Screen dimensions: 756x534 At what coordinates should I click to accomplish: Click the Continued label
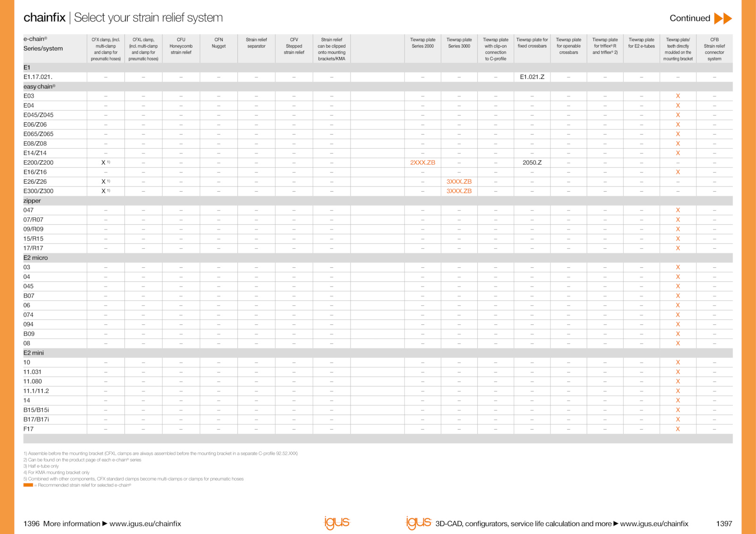point(690,18)
